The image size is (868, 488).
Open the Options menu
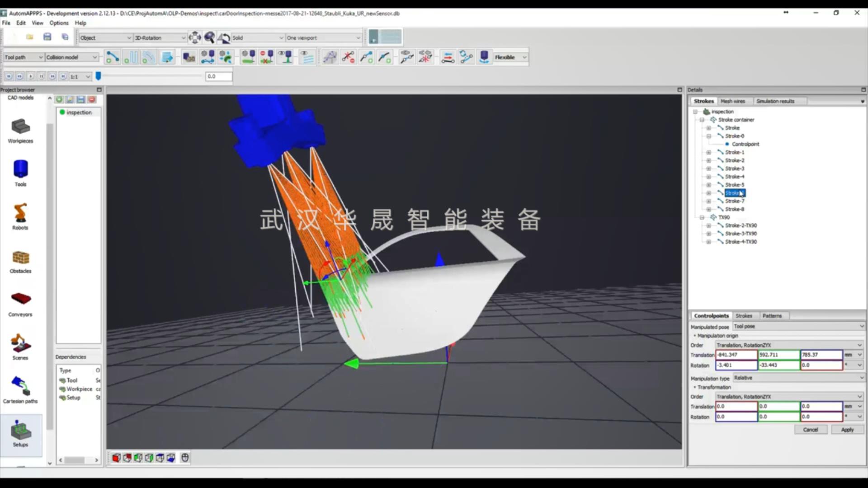click(x=59, y=23)
